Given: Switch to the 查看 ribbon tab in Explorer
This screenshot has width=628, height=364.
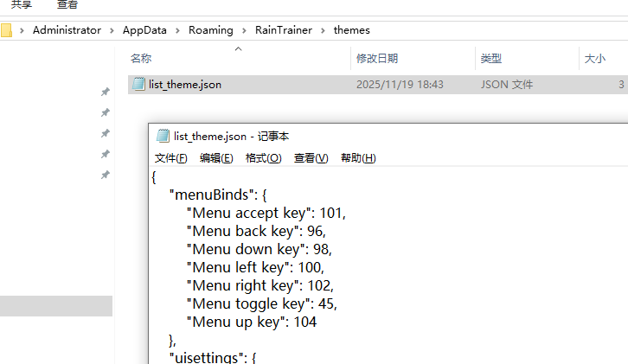Looking at the screenshot, I should coord(67,4).
